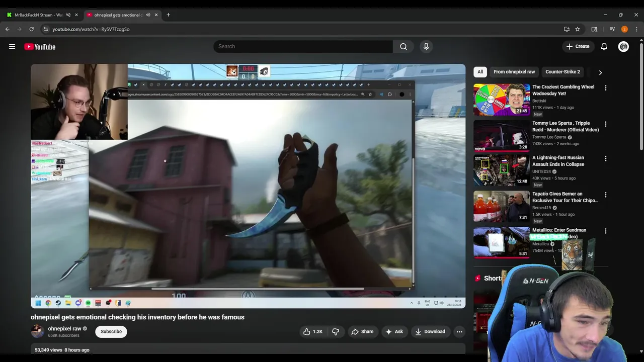The width and height of the screenshot is (644, 362).
Task: Open more actions menu under the video
Action: 459,331
